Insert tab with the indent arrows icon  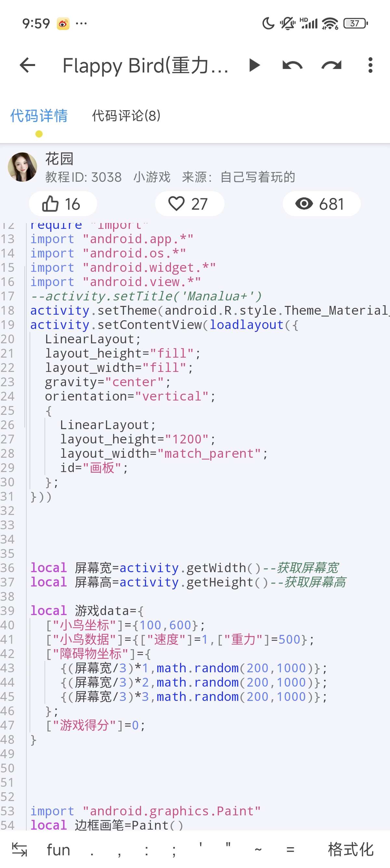(x=19, y=849)
